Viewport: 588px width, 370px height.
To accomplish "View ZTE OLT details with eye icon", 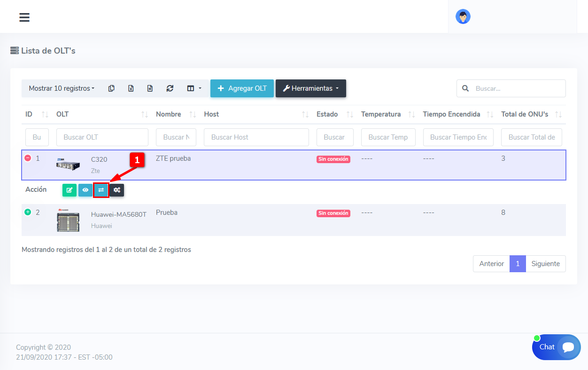I will [x=85, y=190].
